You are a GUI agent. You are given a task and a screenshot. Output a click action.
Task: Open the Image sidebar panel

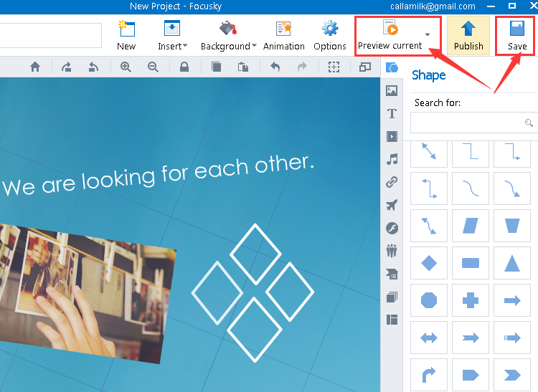click(392, 90)
